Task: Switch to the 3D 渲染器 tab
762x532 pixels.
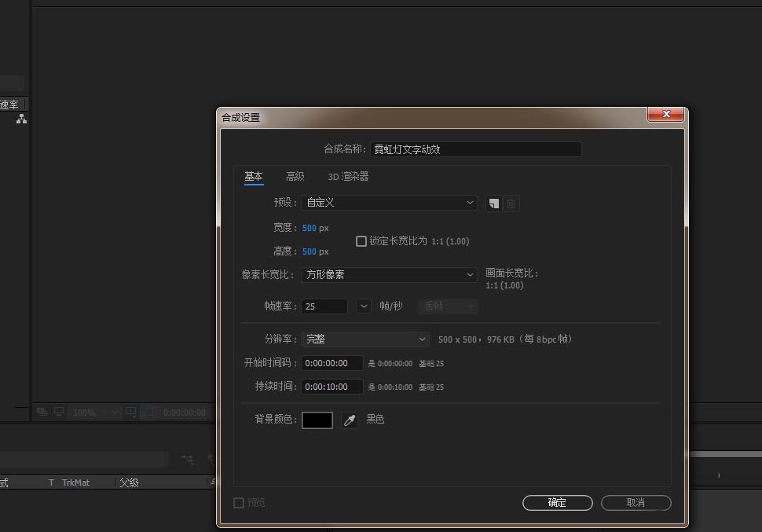Action: (x=348, y=177)
